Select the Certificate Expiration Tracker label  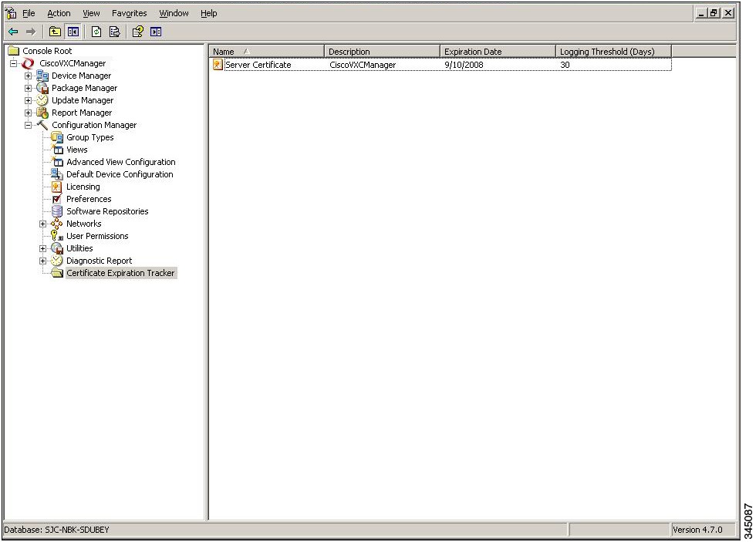(x=120, y=273)
